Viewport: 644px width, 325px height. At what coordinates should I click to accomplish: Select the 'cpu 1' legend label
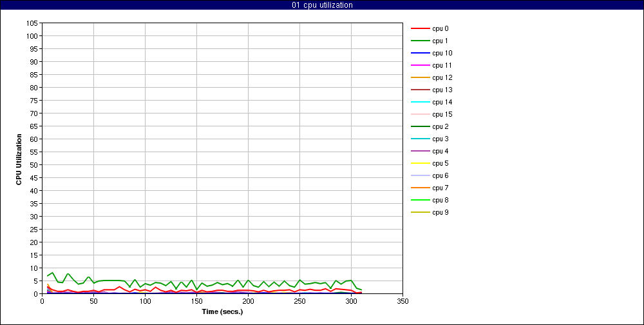[x=440, y=41]
